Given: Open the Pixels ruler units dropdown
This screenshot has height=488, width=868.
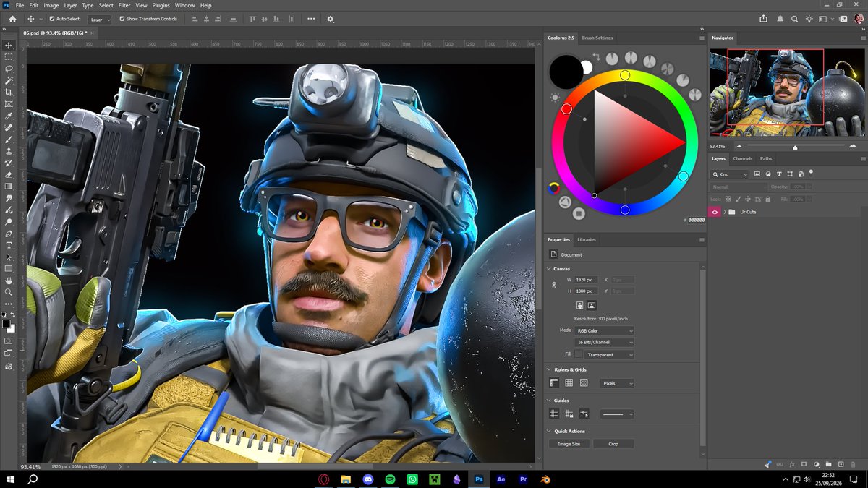Looking at the screenshot, I should tap(617, 383).
